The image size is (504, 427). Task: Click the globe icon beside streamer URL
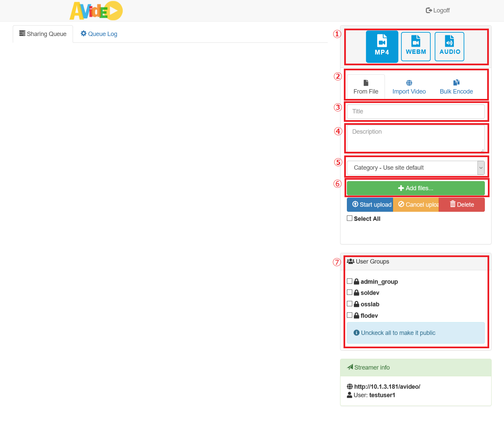[x=350, y=387]
